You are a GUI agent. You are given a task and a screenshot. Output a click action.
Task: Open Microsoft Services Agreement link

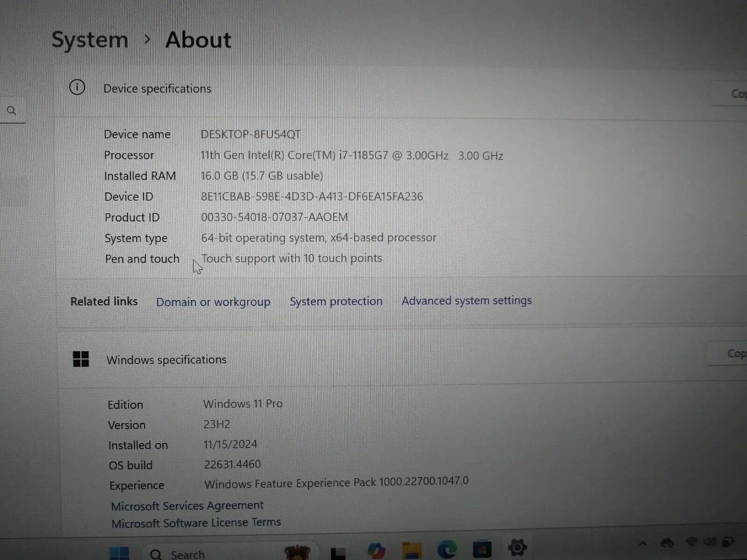187,506
